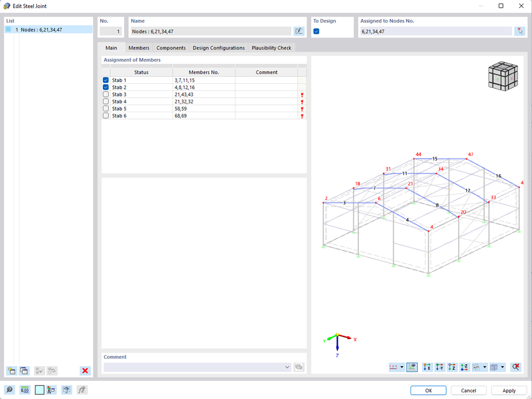Apply the joint changes
Image resolution: width=532 pixels, height=399 pixels.
coord(508,390)
